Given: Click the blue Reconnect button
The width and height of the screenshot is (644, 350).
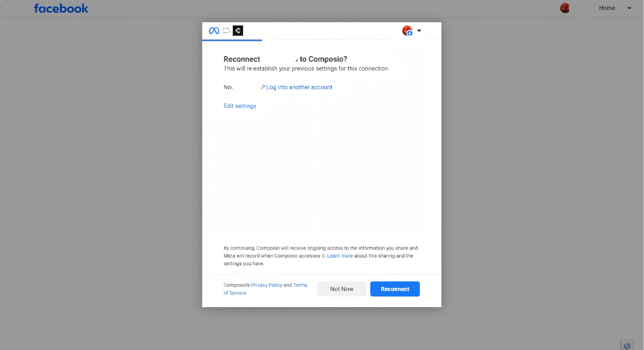Looking at the screenshot, I should (395, 289).
